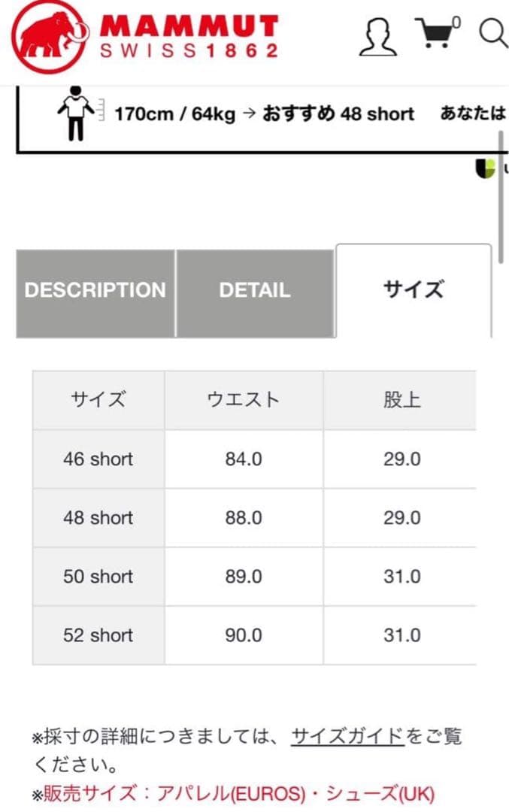Screen dimensions: 509x812
Task: Switch to the DESCRIPTION tab
Action: pyautogui.click(x=95, y=290)
